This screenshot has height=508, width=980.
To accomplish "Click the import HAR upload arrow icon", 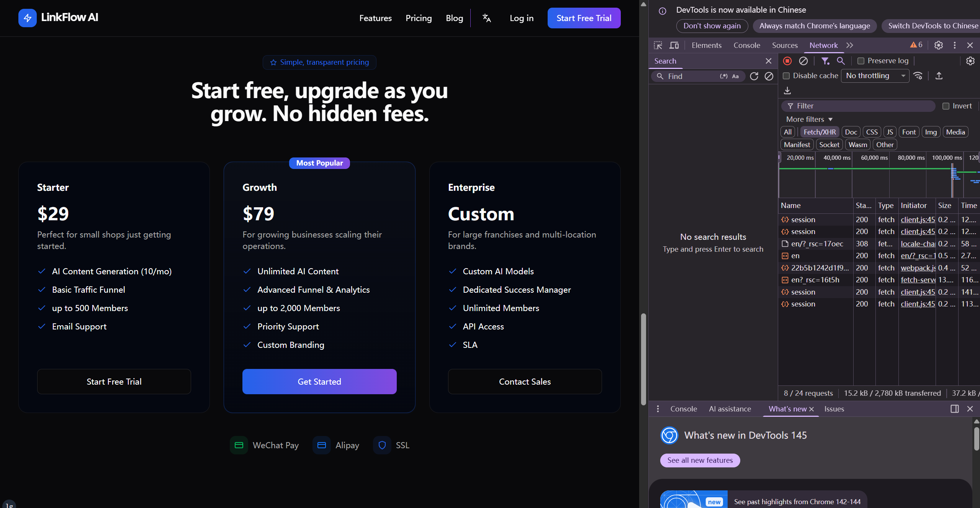I will [x=939, y=76].
